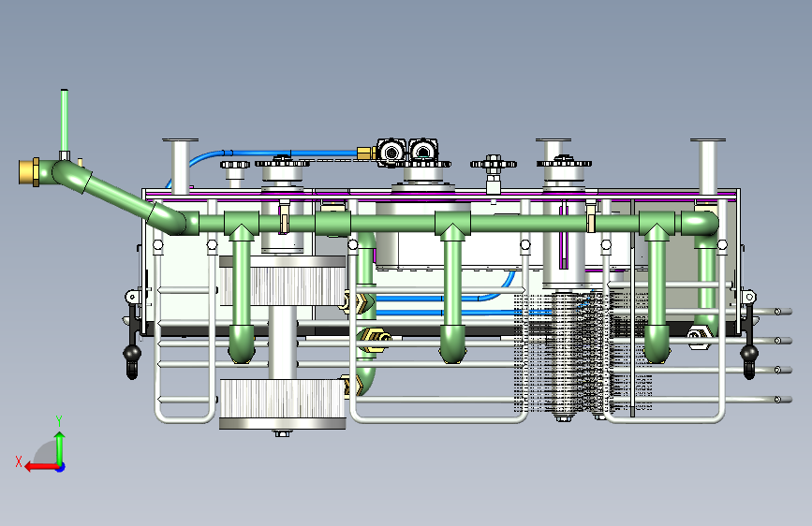Click the red X axis arrow of triad
The image size is (812, 526).
40,467
